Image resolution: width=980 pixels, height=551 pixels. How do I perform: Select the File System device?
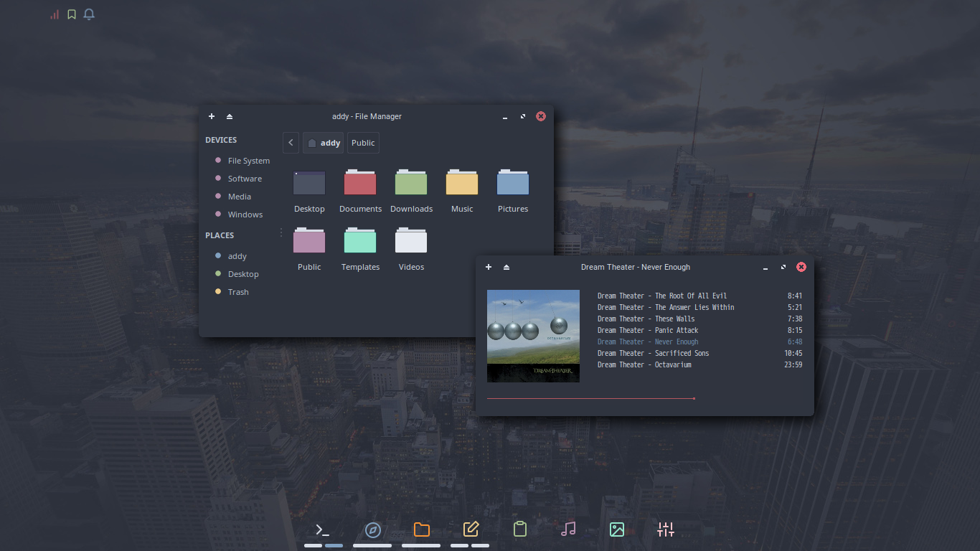point(248,160)
